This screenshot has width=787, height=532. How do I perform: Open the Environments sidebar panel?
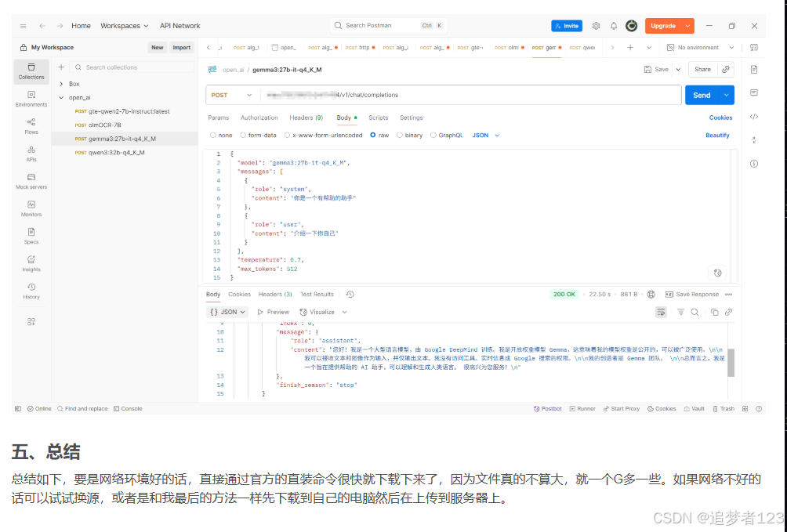pyautogui.click(x=31, y=99)
